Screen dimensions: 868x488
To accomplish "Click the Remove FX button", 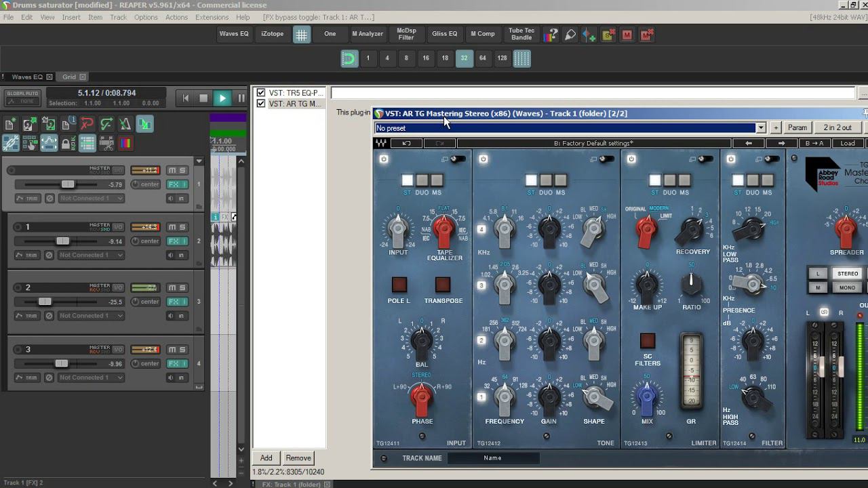I will pyautogui.click(x=298, y=458).
